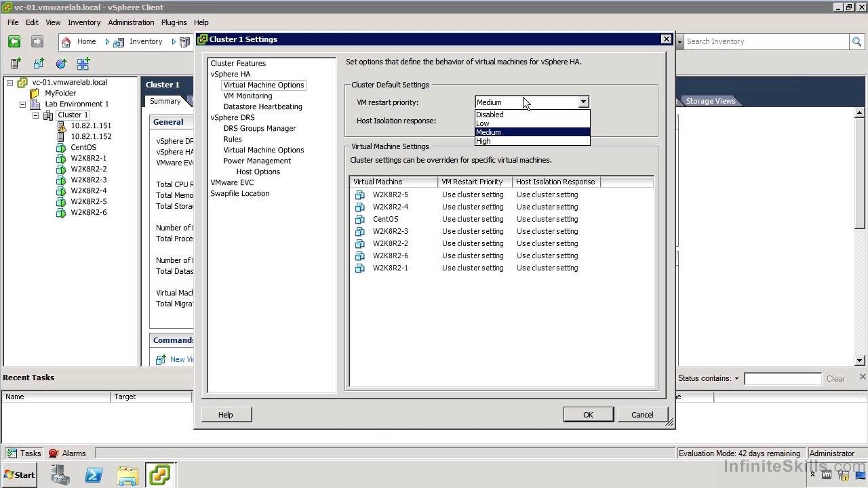
Task: Open the Edit menu
Action: [x=32, y=22]
